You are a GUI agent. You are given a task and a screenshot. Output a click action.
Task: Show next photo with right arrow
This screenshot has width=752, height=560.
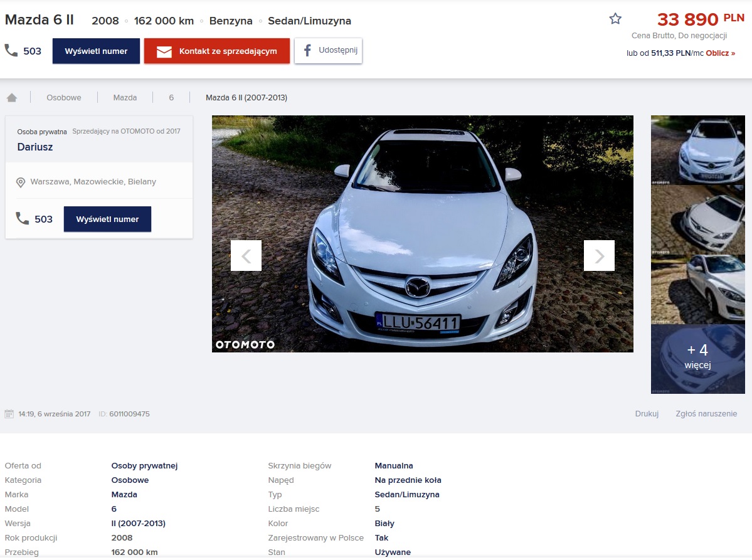coord(599,256)
